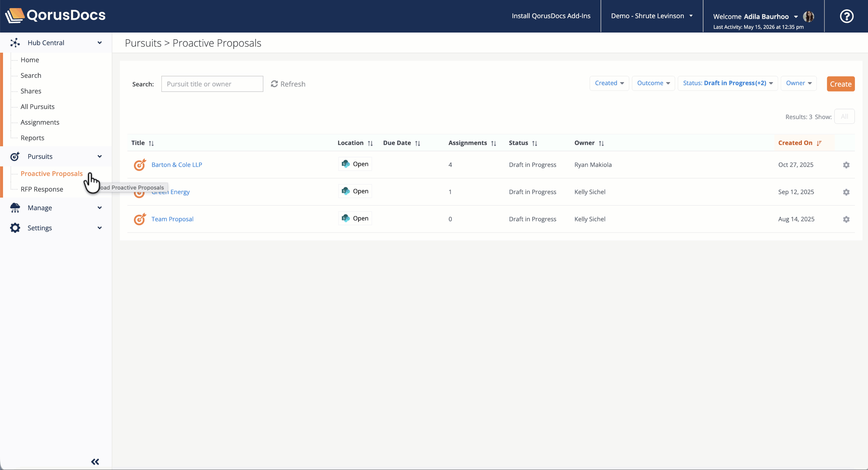The height and width of the screenshot is (470, 868).
Task: Open Search in the sidebar
Action: pos(31,75)
